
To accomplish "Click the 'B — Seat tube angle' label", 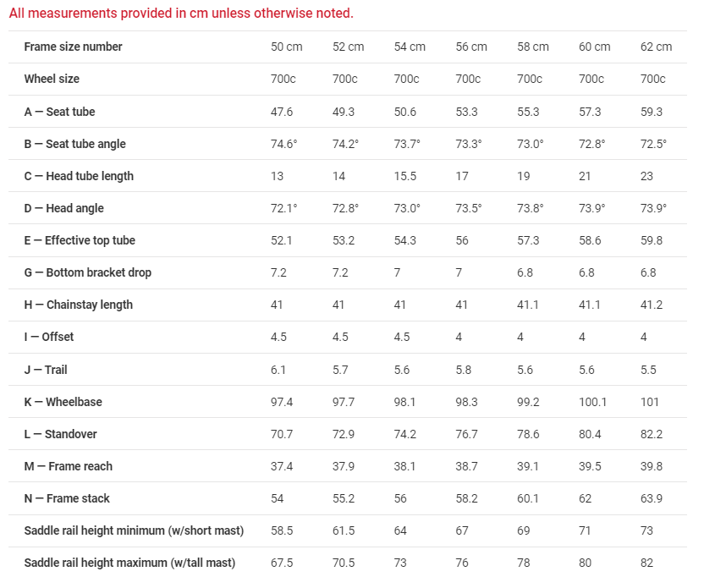I will tap(75, 144).
